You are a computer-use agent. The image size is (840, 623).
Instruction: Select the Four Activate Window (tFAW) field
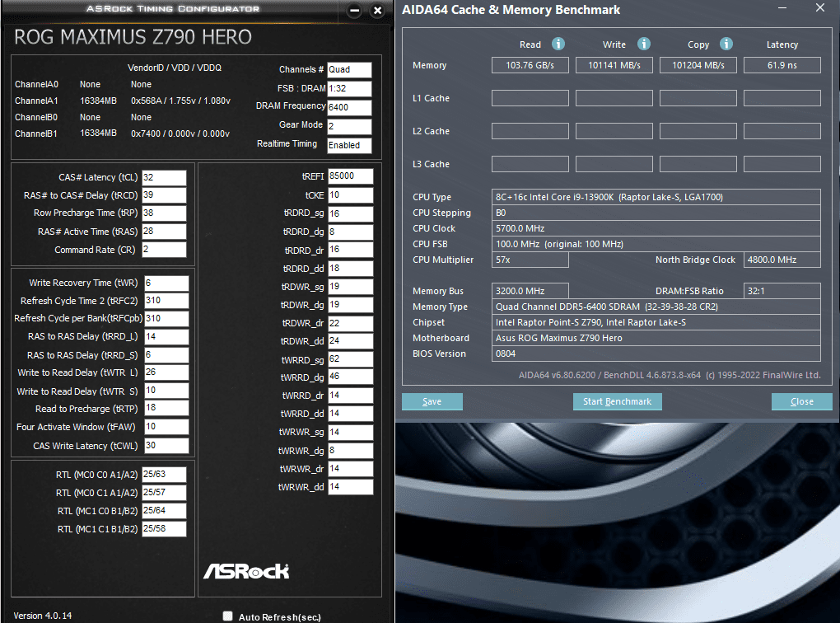[x=166, y=427]
